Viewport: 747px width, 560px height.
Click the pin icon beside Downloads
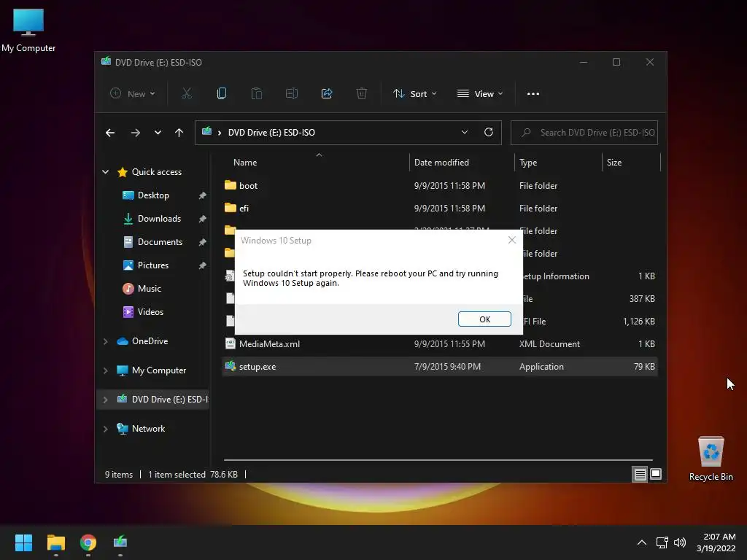click(203, 219)
